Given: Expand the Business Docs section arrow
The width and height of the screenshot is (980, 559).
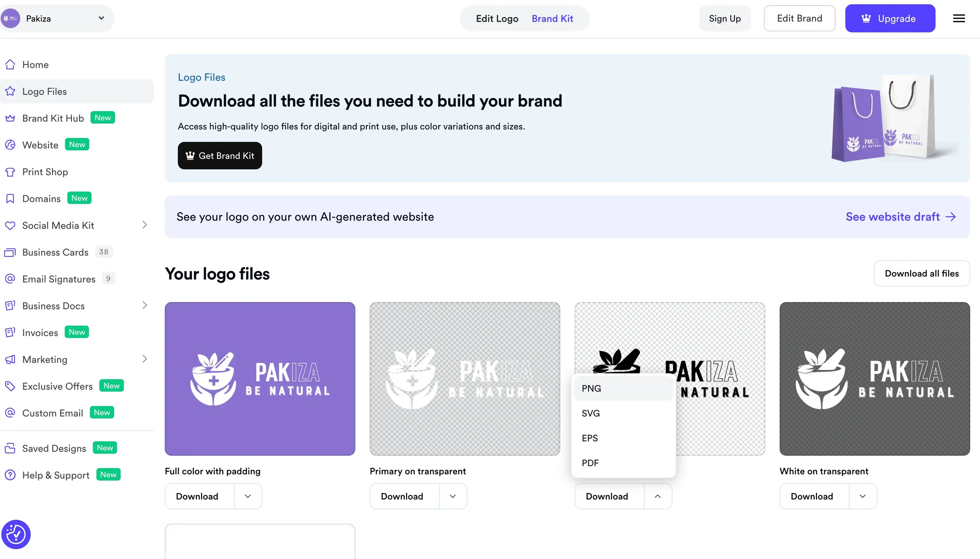Looking at the screenshot, I should 145,305.
